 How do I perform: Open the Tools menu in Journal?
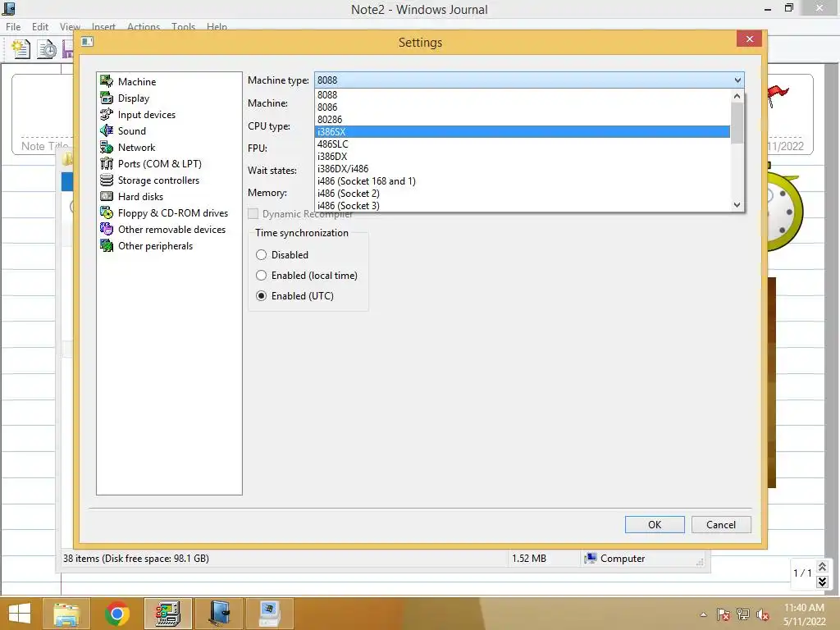tap(183, 27)
